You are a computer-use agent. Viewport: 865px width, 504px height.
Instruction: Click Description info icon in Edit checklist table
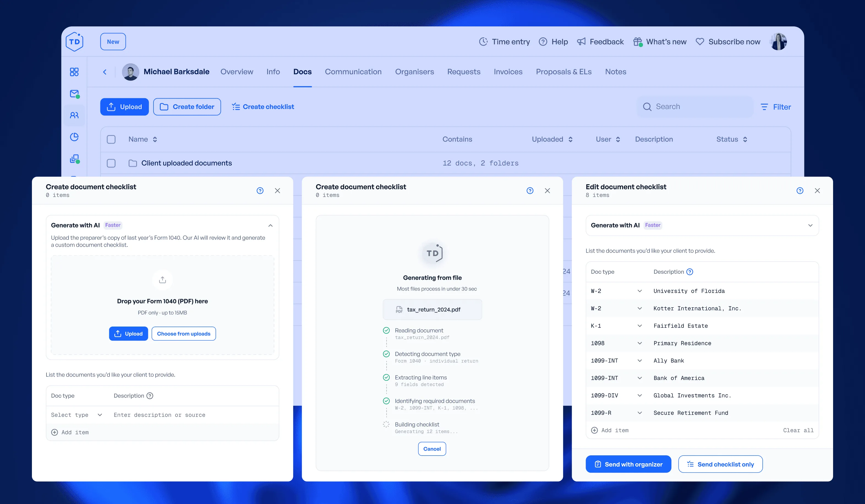[x=689, y=272]
